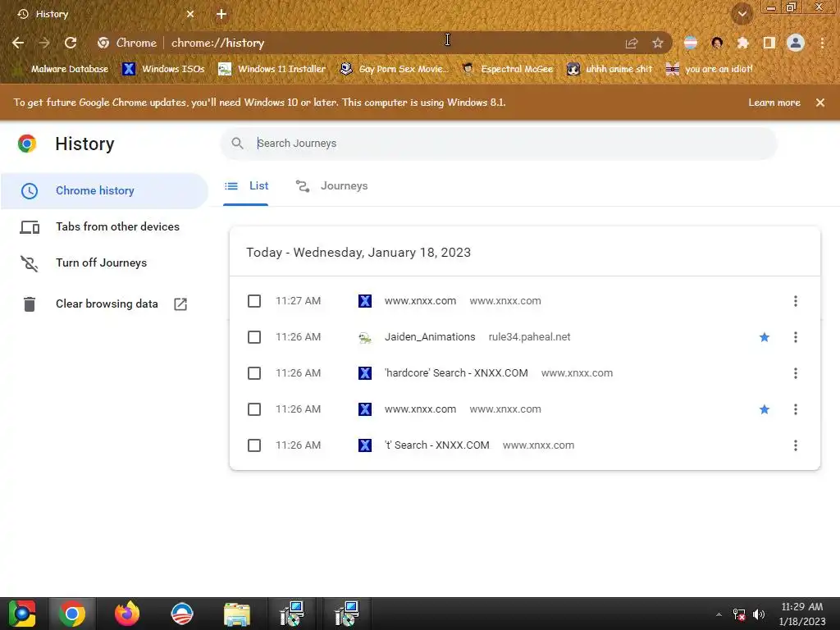Viewport: 840px width, 630px height.
Task: Click the share page icon in address bar
Action: (632, 43)
